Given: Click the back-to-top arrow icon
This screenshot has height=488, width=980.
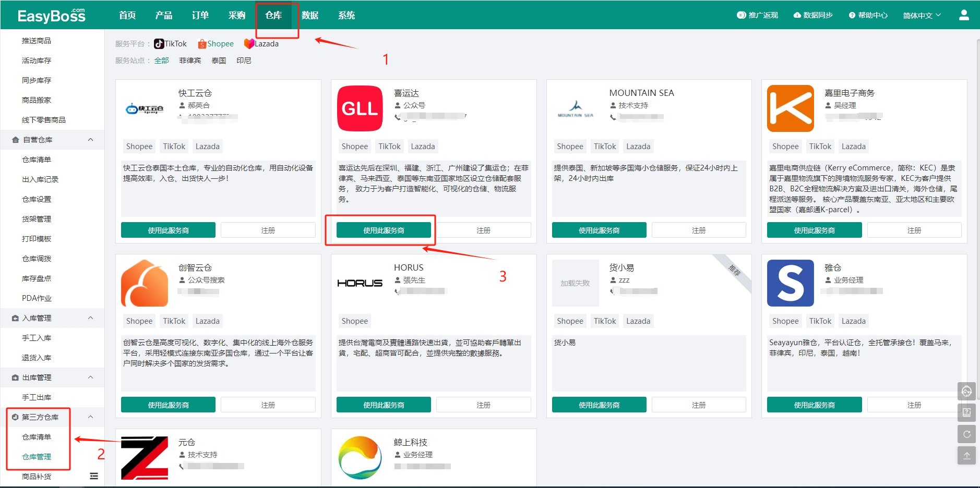Looking at the screenshot, I should pos(966,455).
